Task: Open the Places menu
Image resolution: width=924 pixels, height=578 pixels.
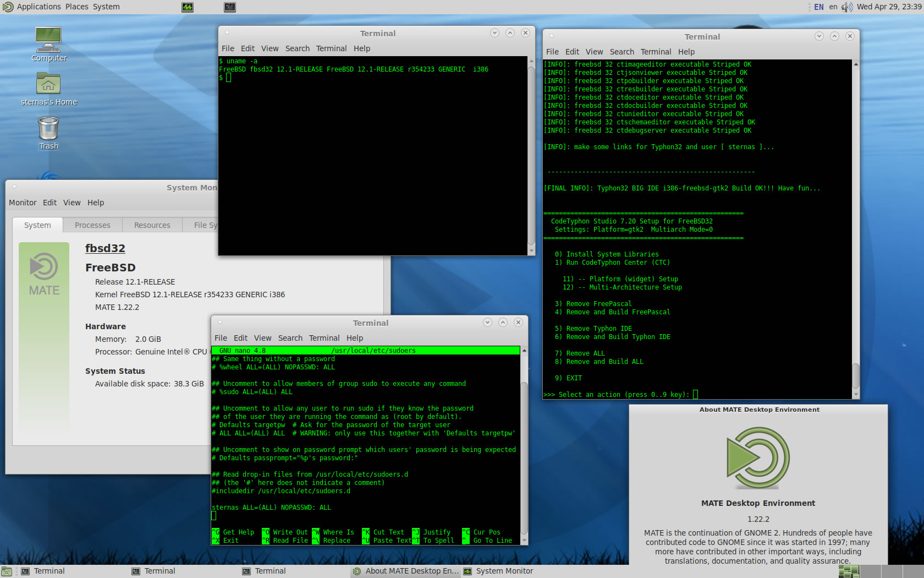Action: click(x=77, y=7)
